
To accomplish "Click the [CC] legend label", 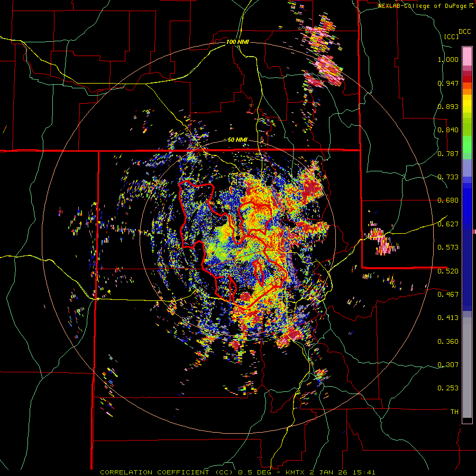I will tap(451, 36).
